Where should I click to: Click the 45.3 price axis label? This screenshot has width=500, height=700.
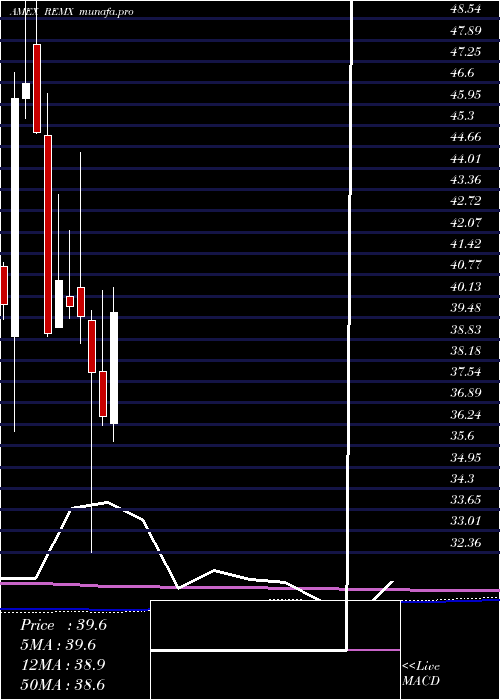pos(463,116)
